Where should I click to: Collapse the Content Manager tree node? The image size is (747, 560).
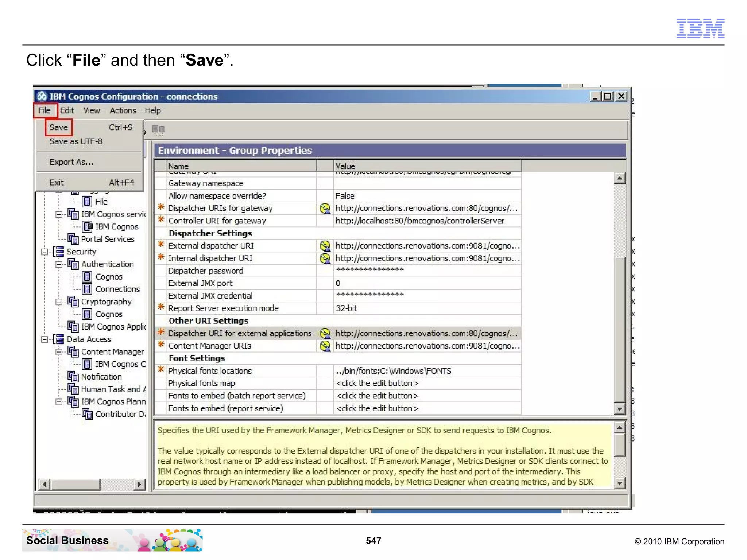click(59, 352)
